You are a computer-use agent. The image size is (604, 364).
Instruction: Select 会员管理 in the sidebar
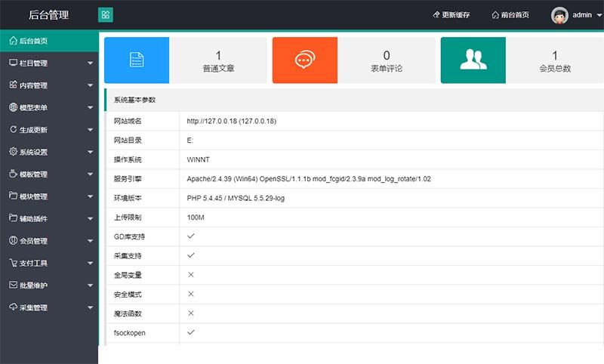pyautogui.click(x=49, y=241)
